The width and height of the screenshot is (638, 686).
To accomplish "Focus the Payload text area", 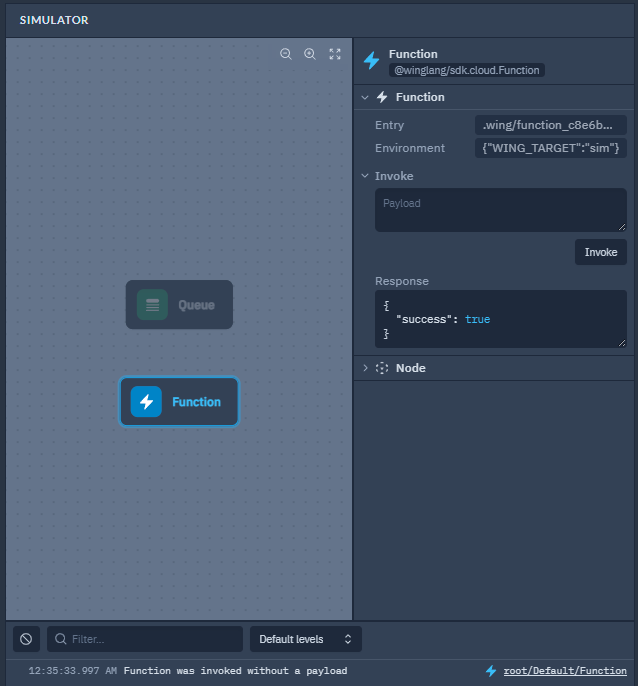I will click(501, 210).
